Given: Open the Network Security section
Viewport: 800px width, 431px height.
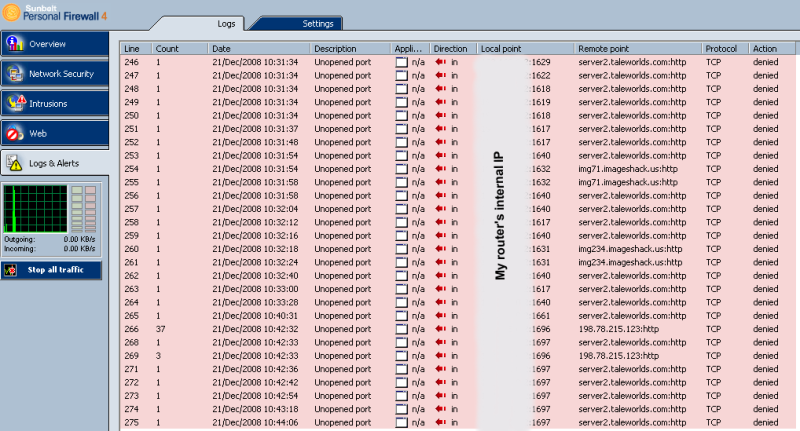Looking at the screenshot, I should tap(55, 74).
